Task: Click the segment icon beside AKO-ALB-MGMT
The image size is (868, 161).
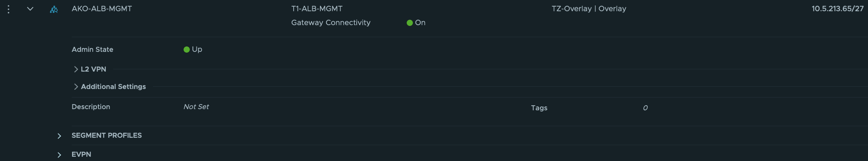Action: [54, 9]
